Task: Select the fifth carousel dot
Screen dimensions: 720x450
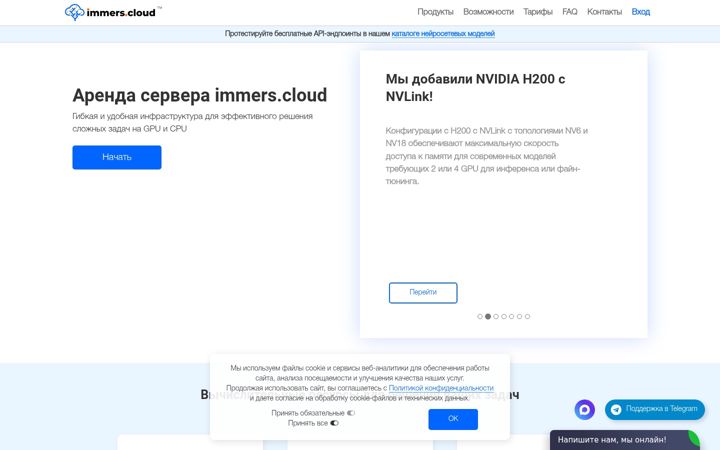Action: point(512,316)
